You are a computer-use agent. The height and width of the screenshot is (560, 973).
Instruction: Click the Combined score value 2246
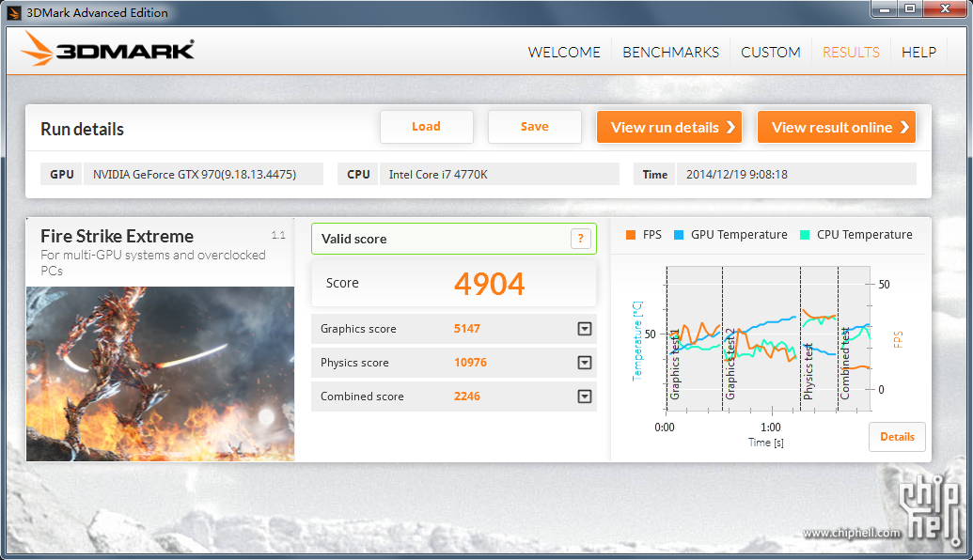pos(466,397)
